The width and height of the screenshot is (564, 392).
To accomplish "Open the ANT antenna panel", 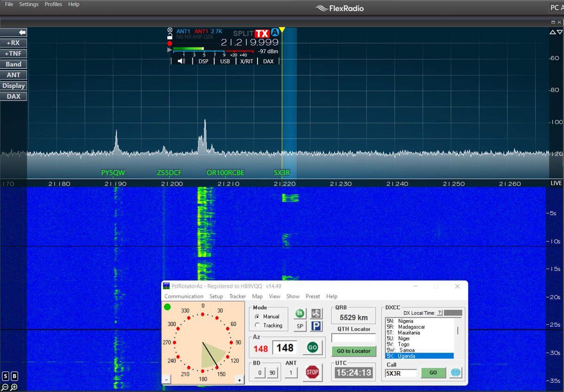I will 14,75.
